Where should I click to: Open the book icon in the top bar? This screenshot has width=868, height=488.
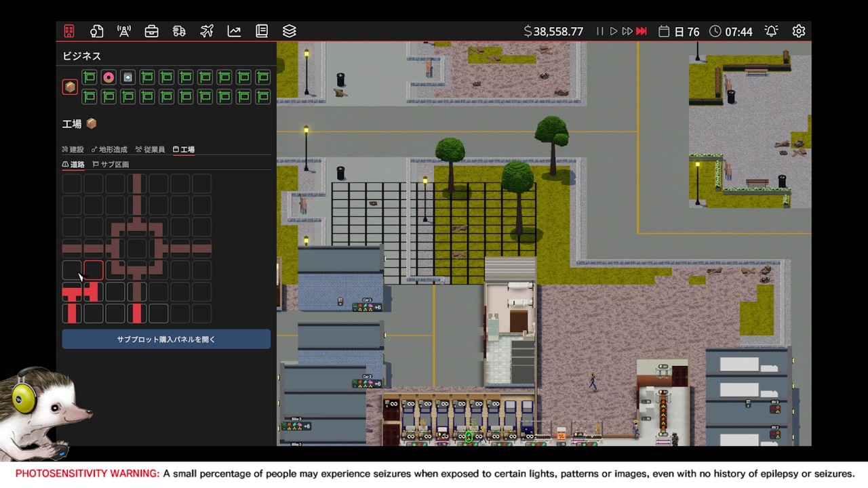262,31
